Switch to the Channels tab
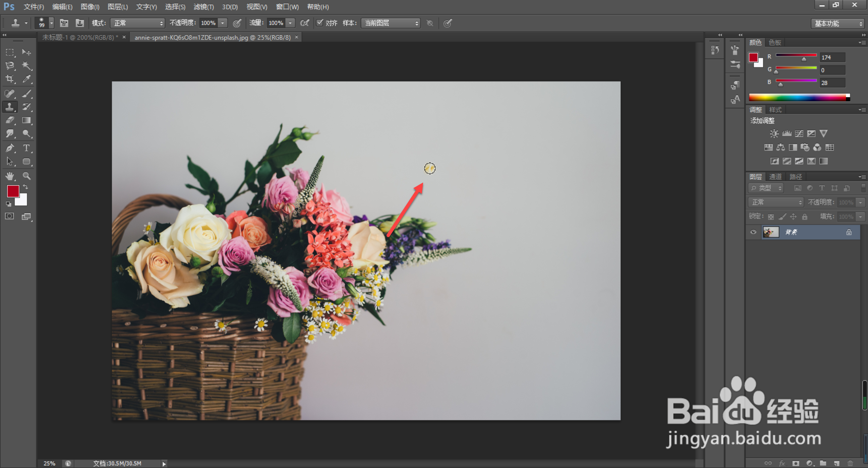868x468 pixels. click(775, 177)
